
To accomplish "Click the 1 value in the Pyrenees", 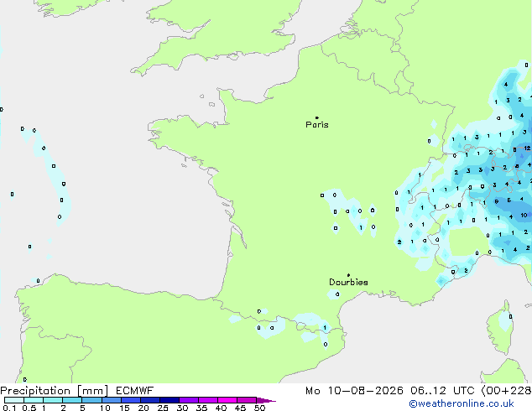I will (x=325, y=328).
